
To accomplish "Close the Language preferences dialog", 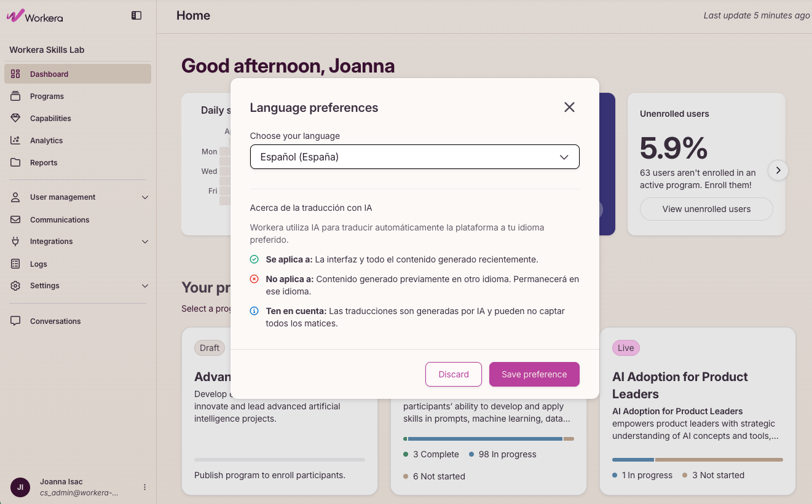I will point(569,108).
